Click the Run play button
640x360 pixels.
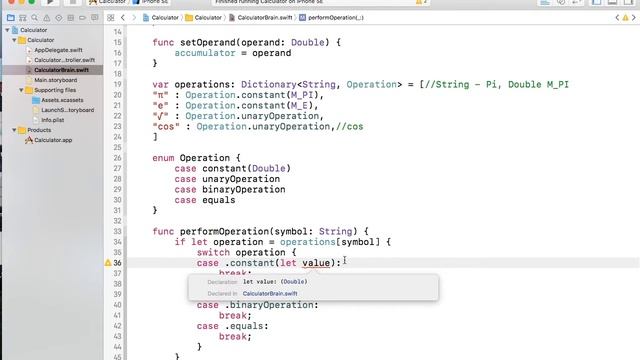(50, 2)
